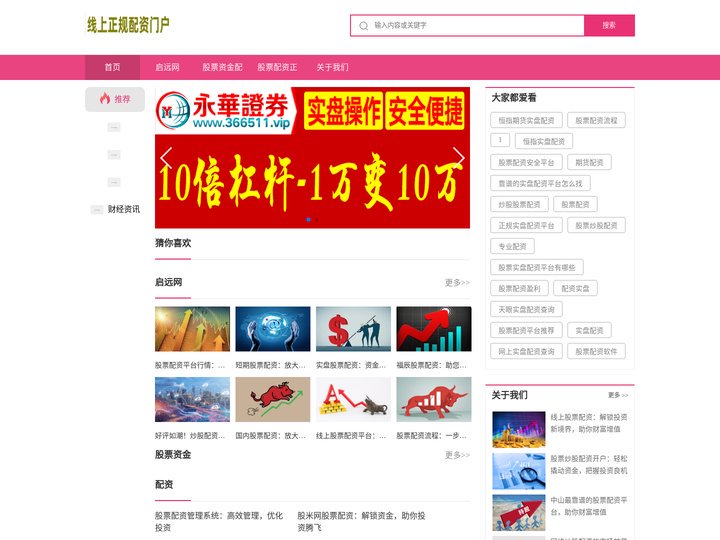Click the 股票配资流程 tag
The height and width of the screenshot is (540, 720).
(x=596, y=120)
